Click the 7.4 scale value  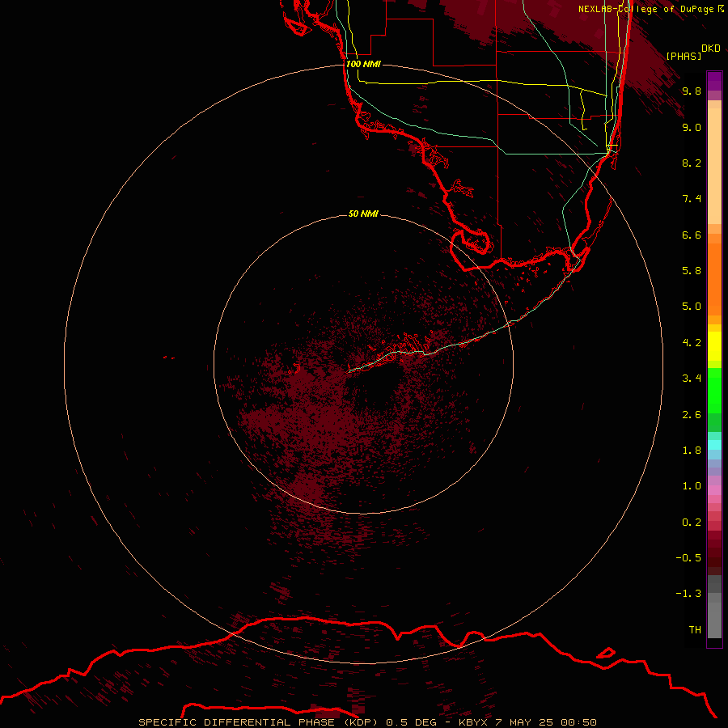[692, 199]
